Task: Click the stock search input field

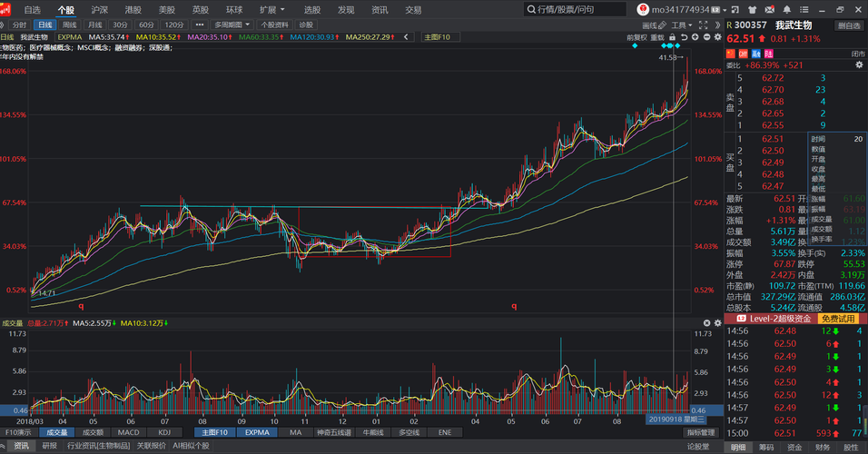Action: point(575,9)
